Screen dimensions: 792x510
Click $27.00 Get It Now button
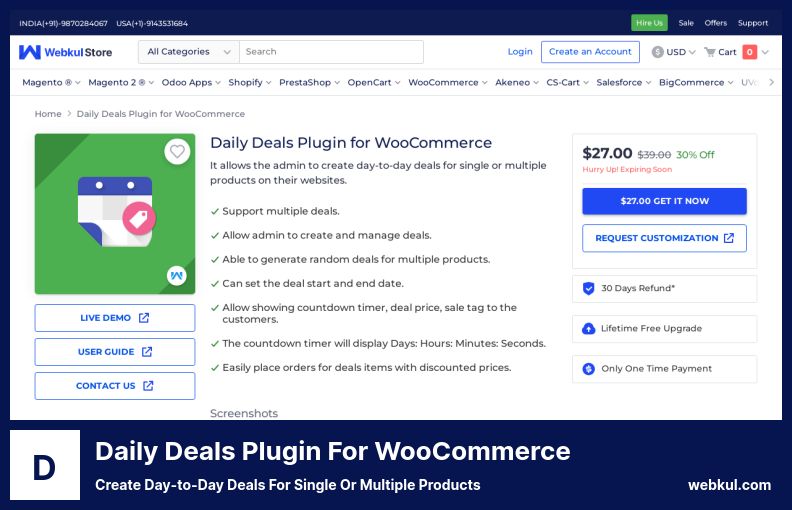664,201
